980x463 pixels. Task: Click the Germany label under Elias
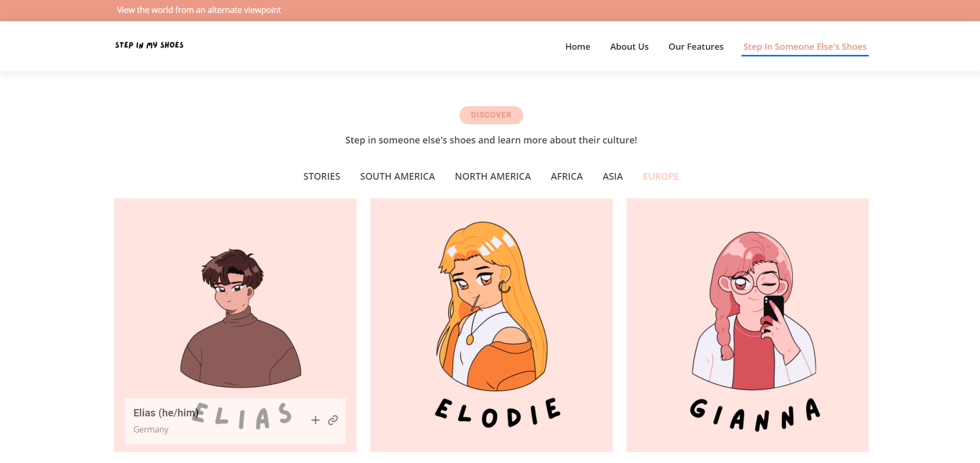click(x=151, y=429)
